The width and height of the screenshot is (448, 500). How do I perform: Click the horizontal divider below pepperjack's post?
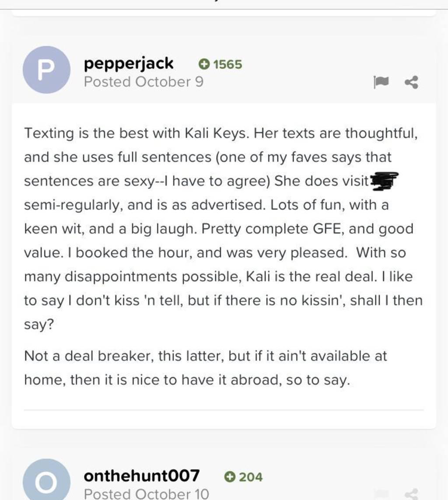point(224,410)
